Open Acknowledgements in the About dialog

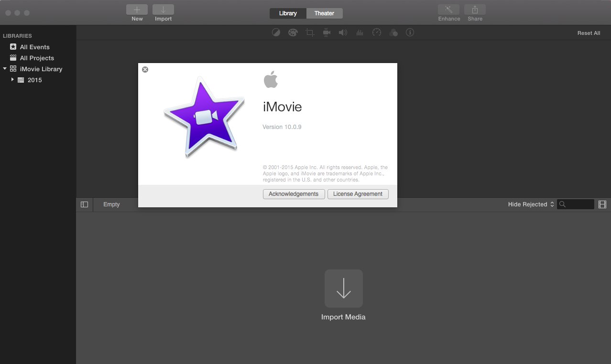pos(294,194)
